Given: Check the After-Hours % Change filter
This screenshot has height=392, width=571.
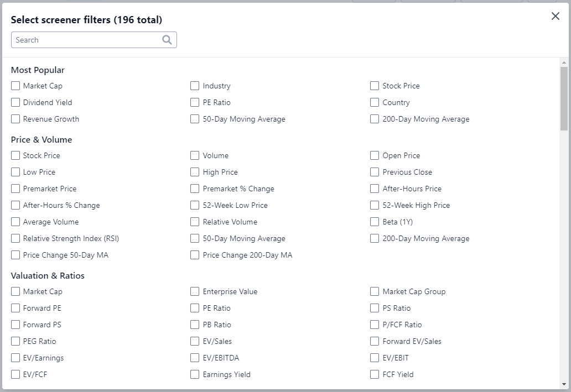Looking at the screenshot, I should (x=15, y=205).
